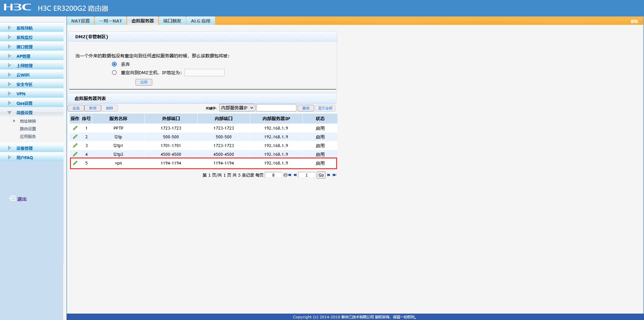Open 路由设置 in the sidebar
This screenshot has width=644, height=320.
[28, 129]
